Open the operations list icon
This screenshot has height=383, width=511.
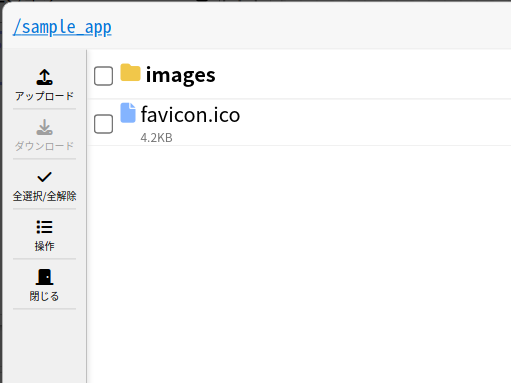pyautogui.click(x=44, y=227)
